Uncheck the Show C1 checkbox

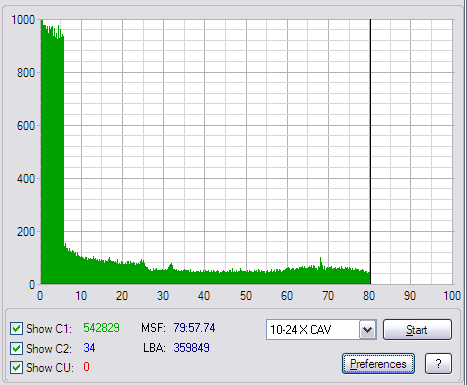pyautogui.click(x=16, y=328)
